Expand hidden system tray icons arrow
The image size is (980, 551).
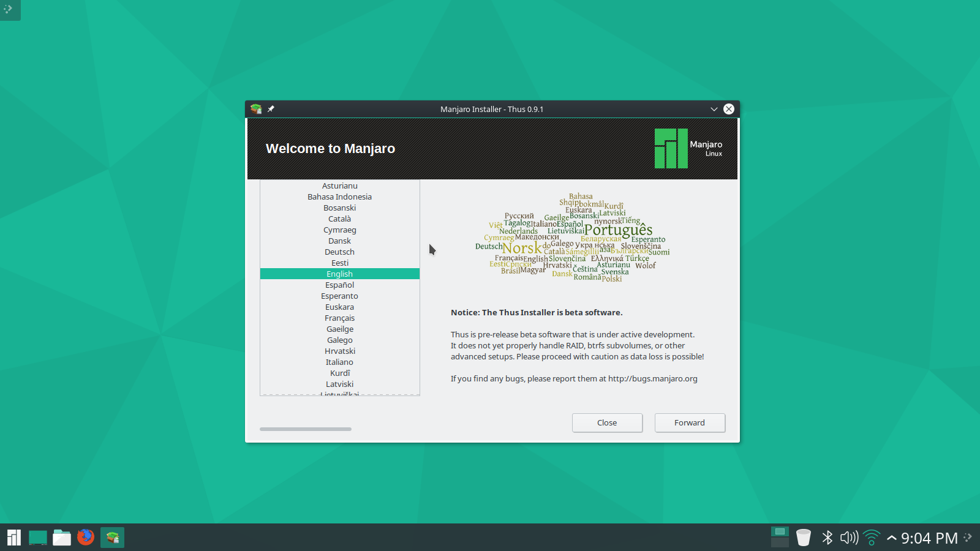click(892, 538)
